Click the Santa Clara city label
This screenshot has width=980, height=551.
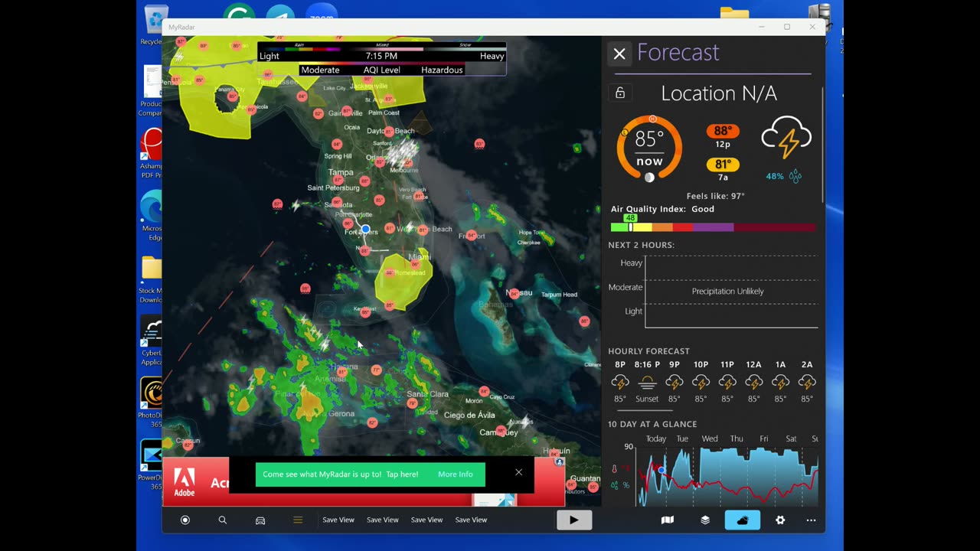click(428, 394)
